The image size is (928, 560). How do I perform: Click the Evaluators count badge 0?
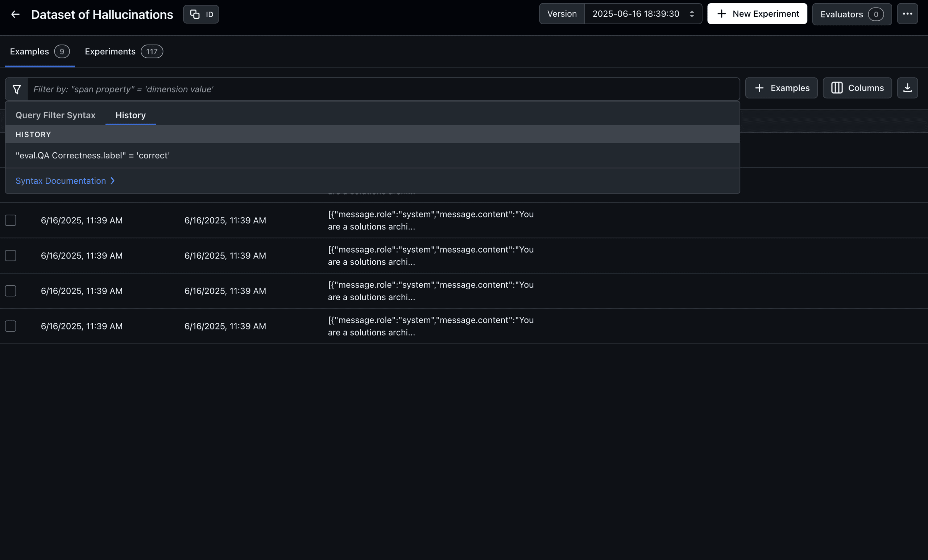[876, 14]
